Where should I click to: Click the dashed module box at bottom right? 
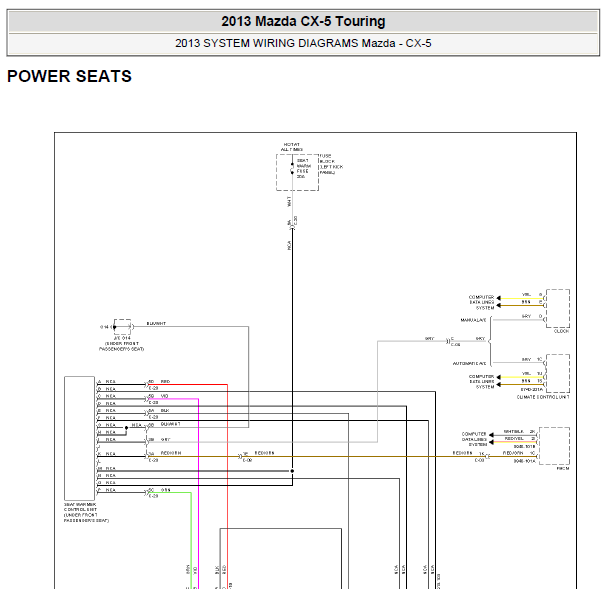(554, 445)
